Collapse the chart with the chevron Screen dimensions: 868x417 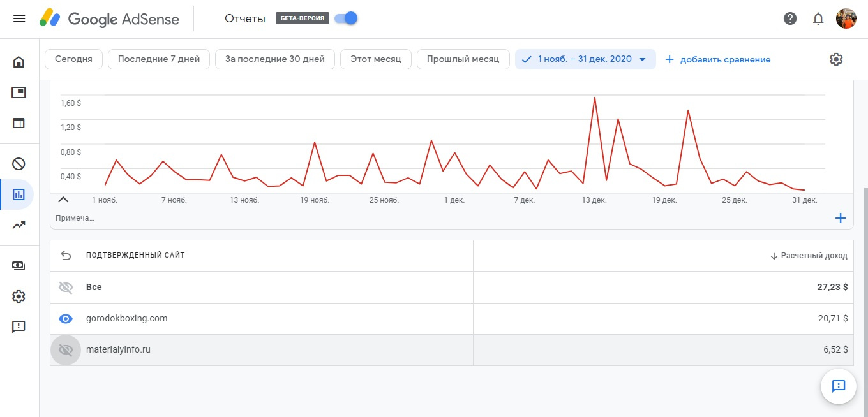[63, 200]
